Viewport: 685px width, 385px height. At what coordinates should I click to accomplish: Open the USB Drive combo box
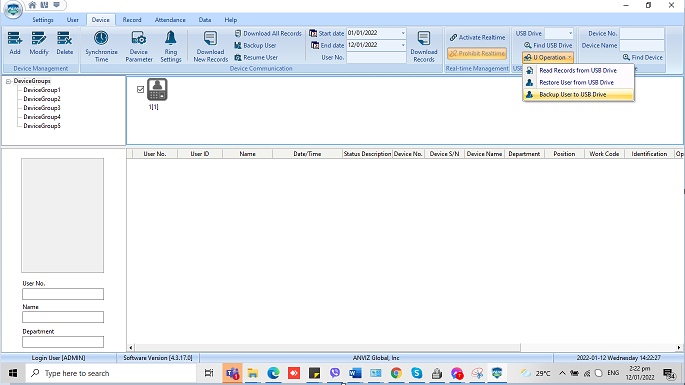click(559, 33)
